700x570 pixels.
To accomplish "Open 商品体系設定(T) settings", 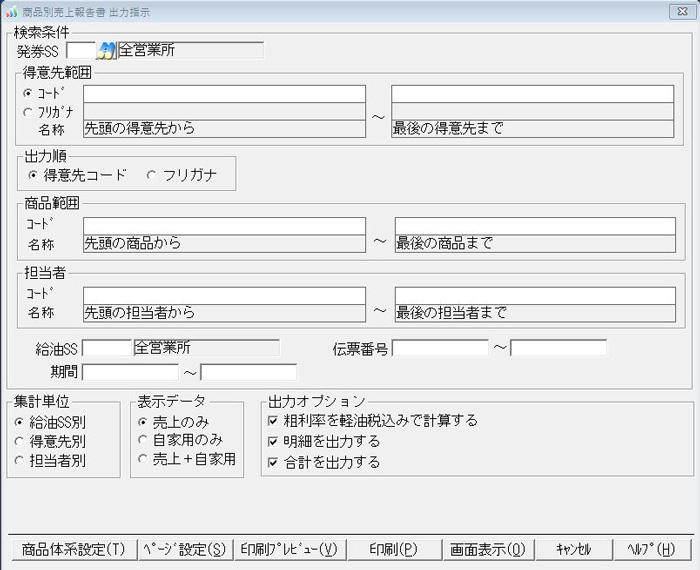I will pos(74,549).
